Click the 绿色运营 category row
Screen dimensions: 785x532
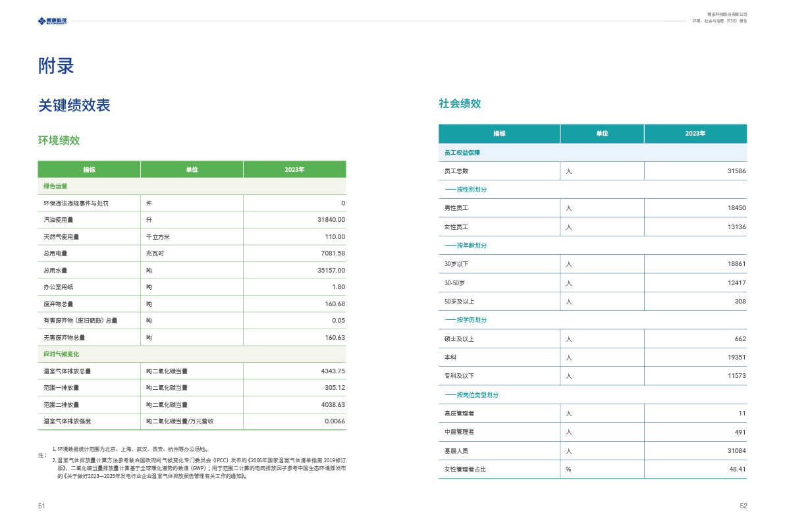point(55,186)
